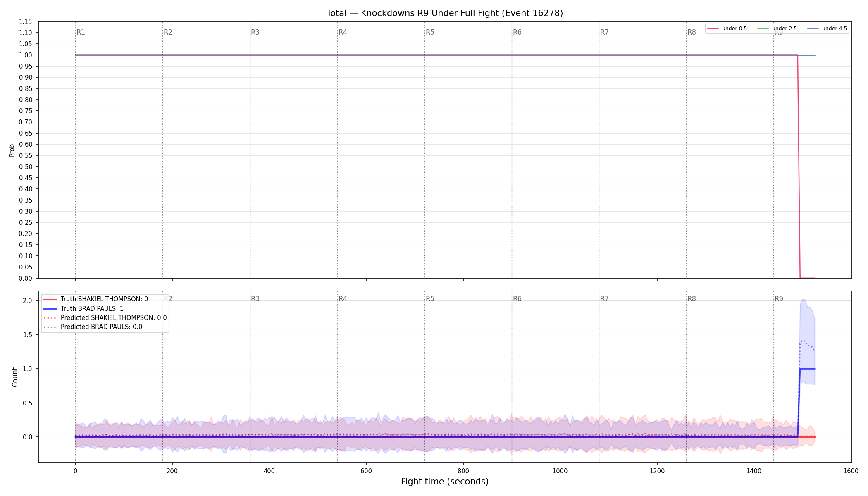Viewport: 868px width, 496px height.
Task: Click the R7 round marker in top plot
Action: coord(604,32)
